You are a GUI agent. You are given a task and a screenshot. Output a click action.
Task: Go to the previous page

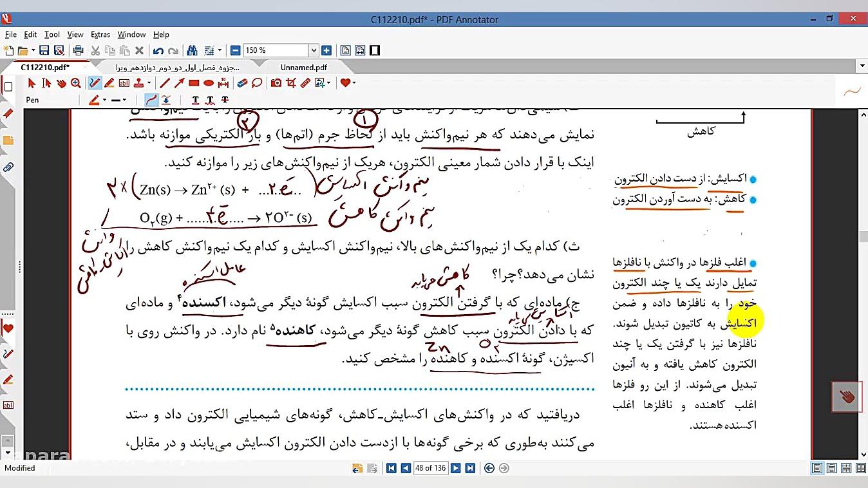tap(406, 468)
